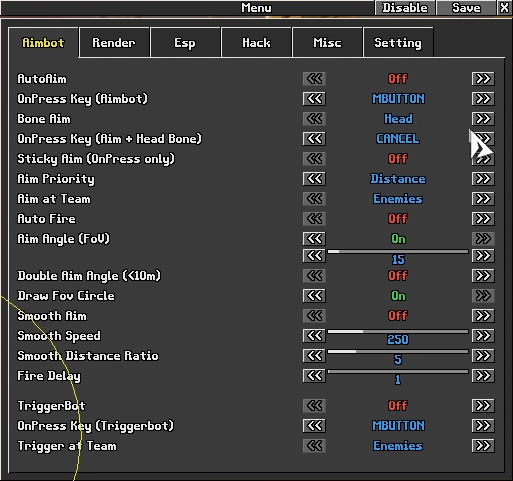Click right arrow for OnPress Key (Triggerbot)
The width and height of the screenshot is (513, 481).
click(483, 426)
